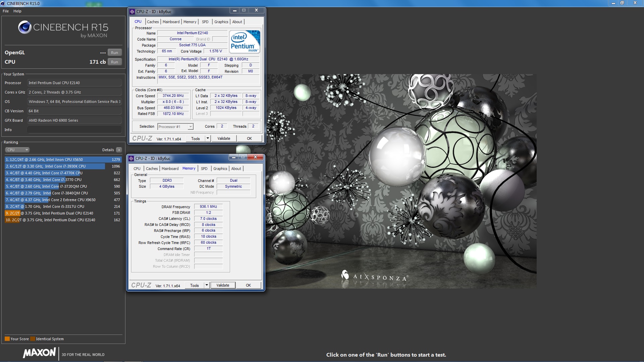Image resolution: width=644 pixels, height=362 pixels.
Task: Switch to CPU tab in lower CPU-Z window
Action: point(137,169)
